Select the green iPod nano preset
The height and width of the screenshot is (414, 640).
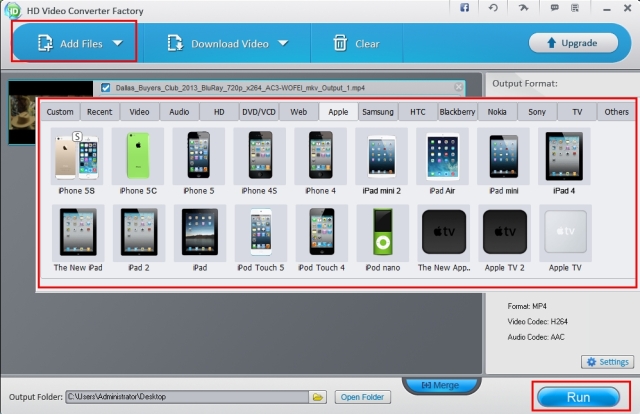pos(383,233)
